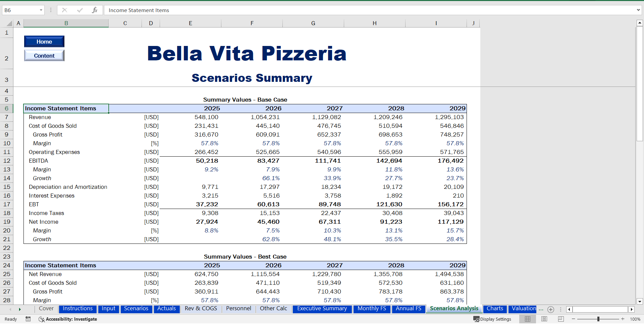644x324 pixels.
Task: Adjust the zoom slider handle
Action: click(598, 319)
